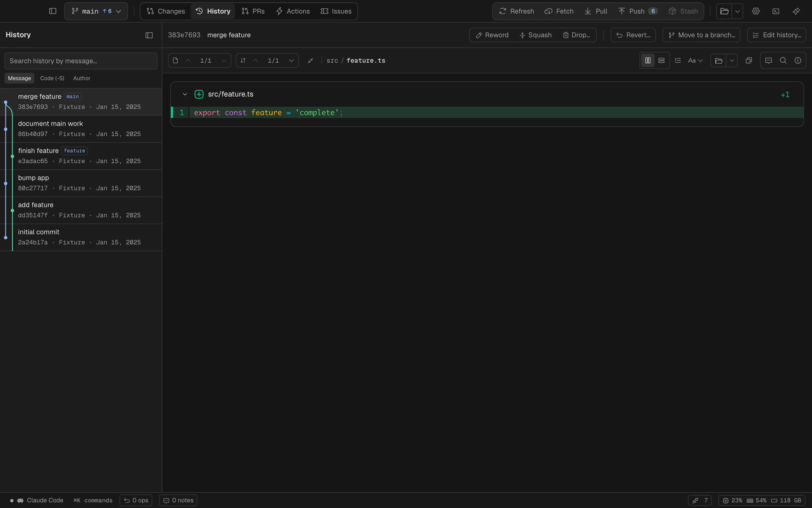Image resolution: width=812 pixels, height=508 pixels.
Task: Select the Code (-S) search filter
Action: pos(52,78)
